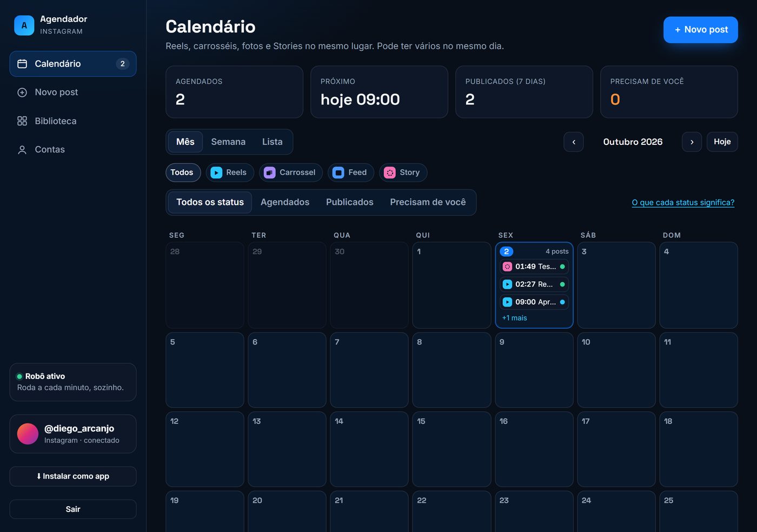Viewport: 757px width, 532px height.
Task: Open the @diego_arcanjo account card
Action: pos(73,434)
